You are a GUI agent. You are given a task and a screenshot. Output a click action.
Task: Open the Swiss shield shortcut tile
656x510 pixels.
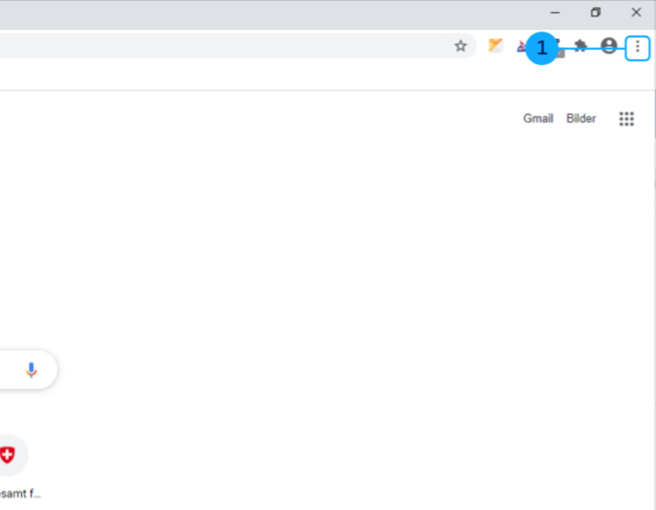8,455
